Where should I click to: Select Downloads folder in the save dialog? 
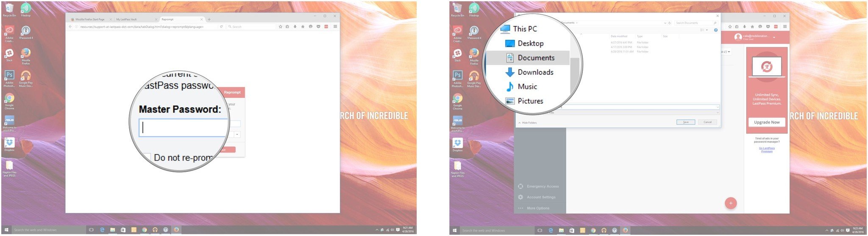(529, 72)
